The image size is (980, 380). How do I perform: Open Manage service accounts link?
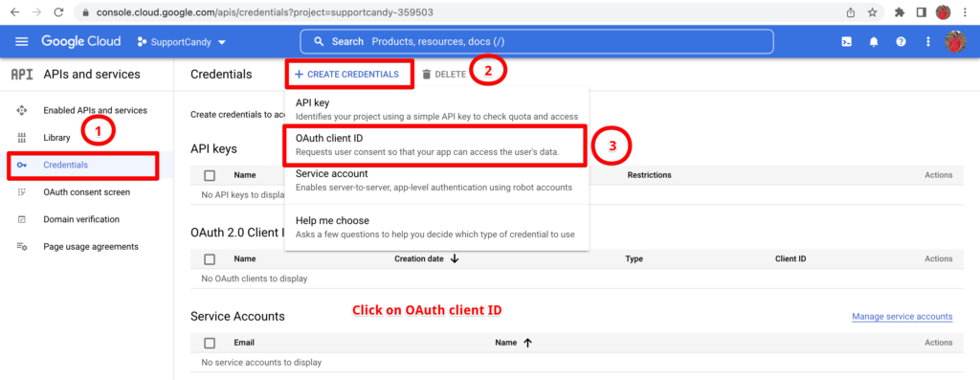click(x=902, y=317)
